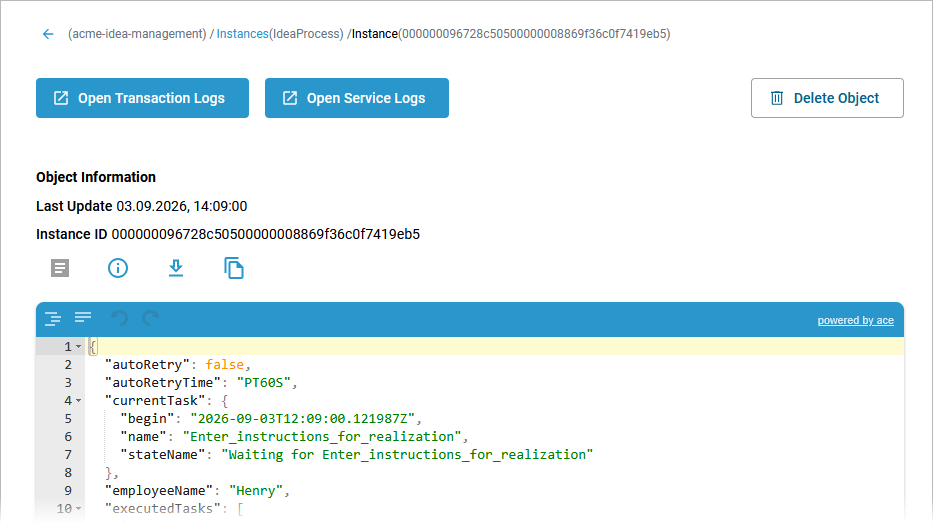Click the redo icon in the editor toolbar
The image size is (933, 524).
[x=151, y=318]
